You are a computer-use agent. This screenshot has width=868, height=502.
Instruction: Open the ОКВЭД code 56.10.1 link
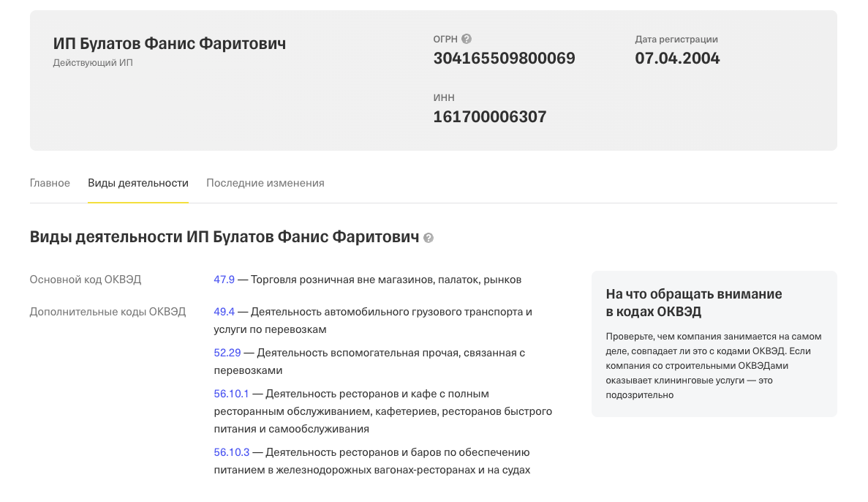(231, 394)
